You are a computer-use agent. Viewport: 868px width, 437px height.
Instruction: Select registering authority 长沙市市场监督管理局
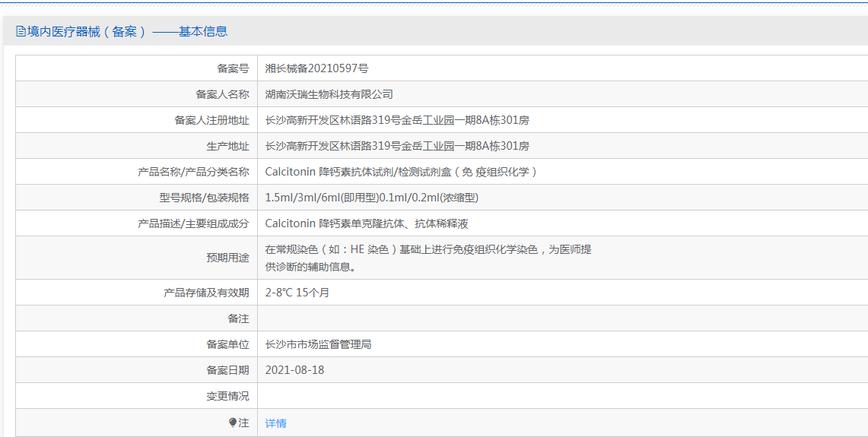318,344
